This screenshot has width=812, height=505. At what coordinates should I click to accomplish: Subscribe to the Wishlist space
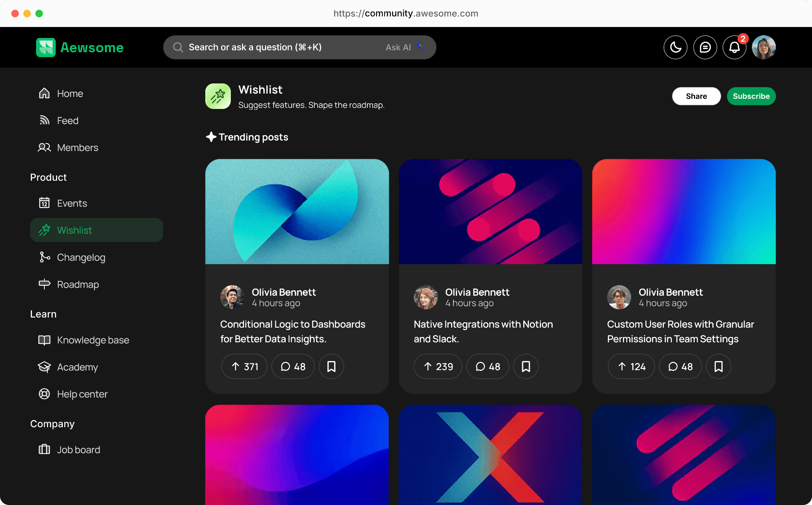pyautogui.click(x=751, y=96)
